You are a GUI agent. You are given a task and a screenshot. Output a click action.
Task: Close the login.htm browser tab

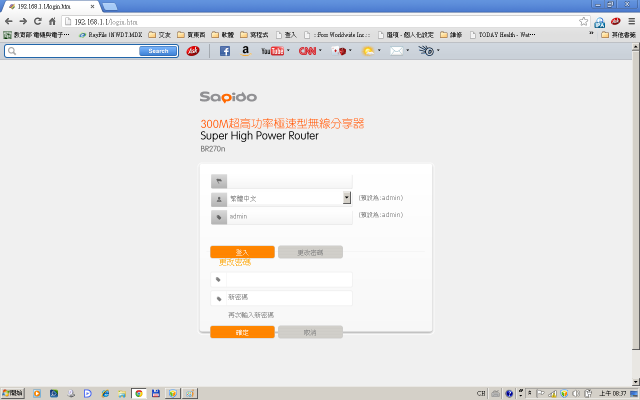(x=92, y=7)
